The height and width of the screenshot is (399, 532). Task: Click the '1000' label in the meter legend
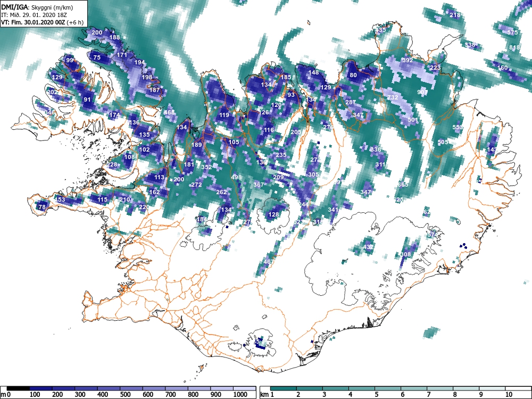tap(240, 395)
